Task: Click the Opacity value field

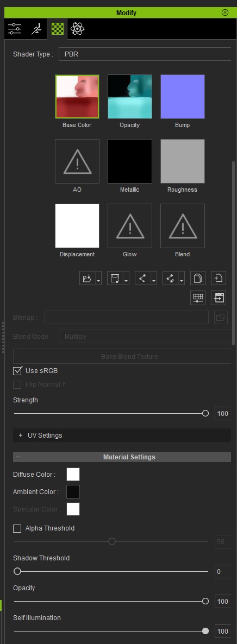Action: point(223,601)
